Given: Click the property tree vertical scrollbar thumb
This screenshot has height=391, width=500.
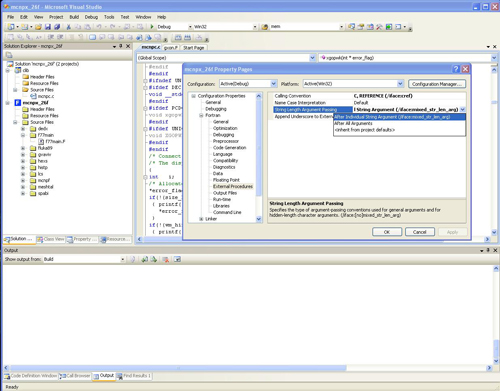Looking at the screenshot, I should pyautogui.click(x=259, y=147).
